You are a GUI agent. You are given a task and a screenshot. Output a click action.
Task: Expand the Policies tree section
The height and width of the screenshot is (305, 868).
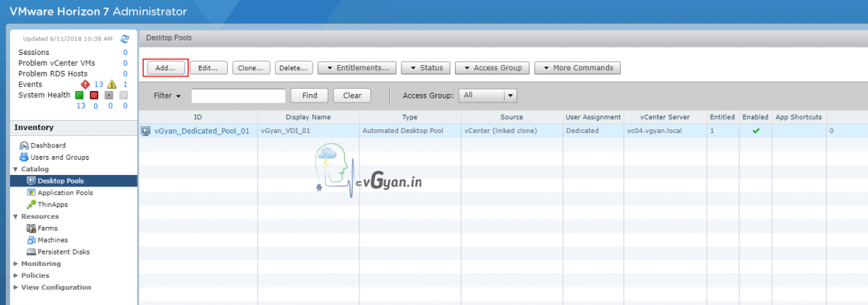[16, 275]
